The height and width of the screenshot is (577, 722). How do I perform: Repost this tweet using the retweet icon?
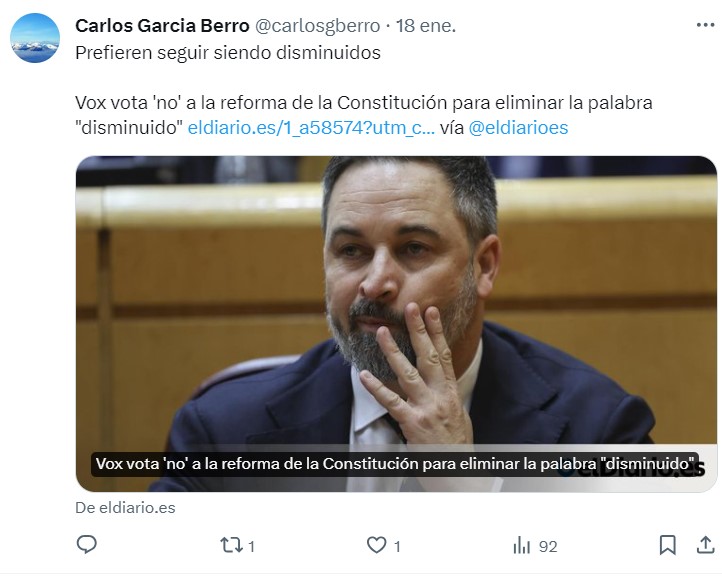coord(231,545)
